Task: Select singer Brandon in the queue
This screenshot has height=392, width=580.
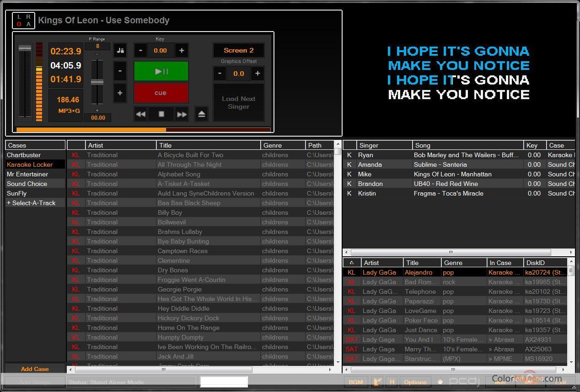Action: pos(459,184)
